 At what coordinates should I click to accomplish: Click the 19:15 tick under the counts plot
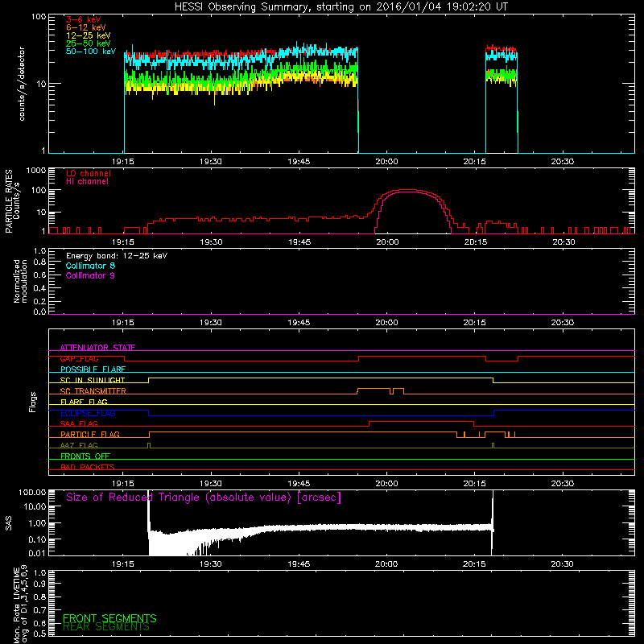(x=123, y=162)
